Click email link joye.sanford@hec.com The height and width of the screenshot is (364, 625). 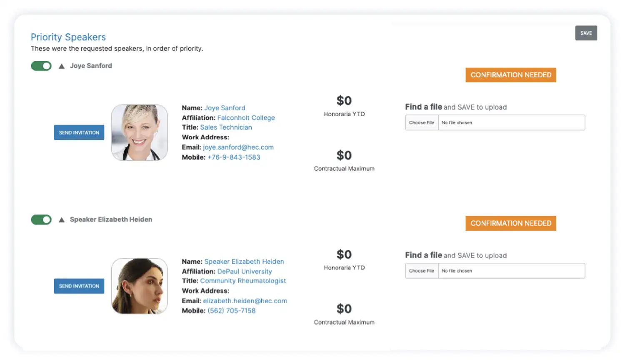click(238, 147)
